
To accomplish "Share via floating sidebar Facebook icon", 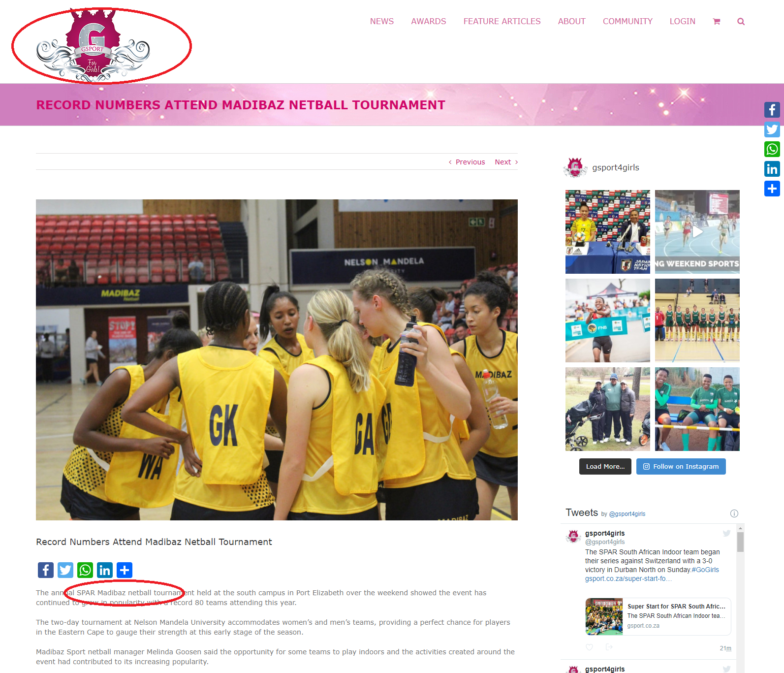I will (x=772, y=110).
